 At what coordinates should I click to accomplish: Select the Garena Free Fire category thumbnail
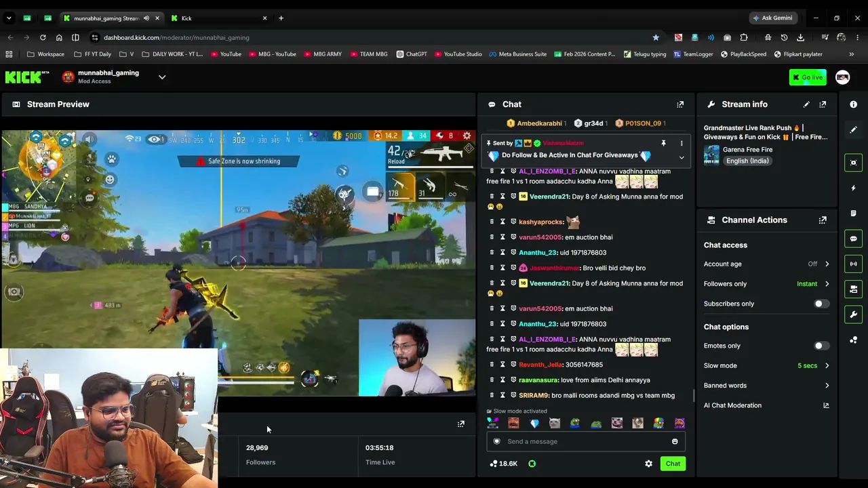tap(711, 155)
